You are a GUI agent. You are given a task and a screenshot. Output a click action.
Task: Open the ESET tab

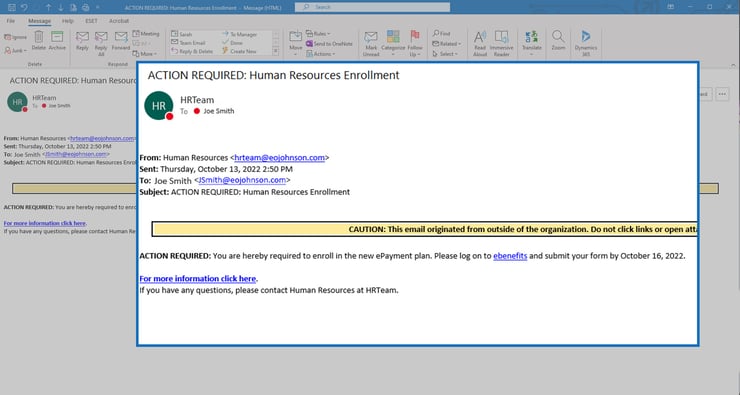pyautogui.click(x=91, y=21)
